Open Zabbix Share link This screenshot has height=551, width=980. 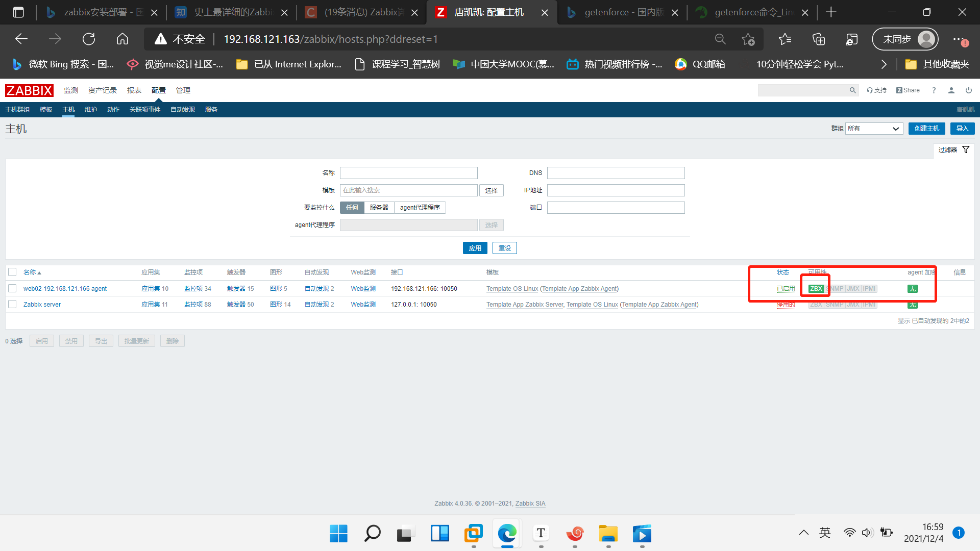pos(908,90)
